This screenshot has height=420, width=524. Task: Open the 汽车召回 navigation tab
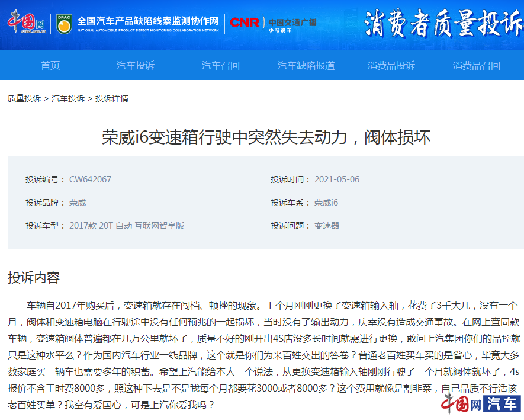click(221, 65)
